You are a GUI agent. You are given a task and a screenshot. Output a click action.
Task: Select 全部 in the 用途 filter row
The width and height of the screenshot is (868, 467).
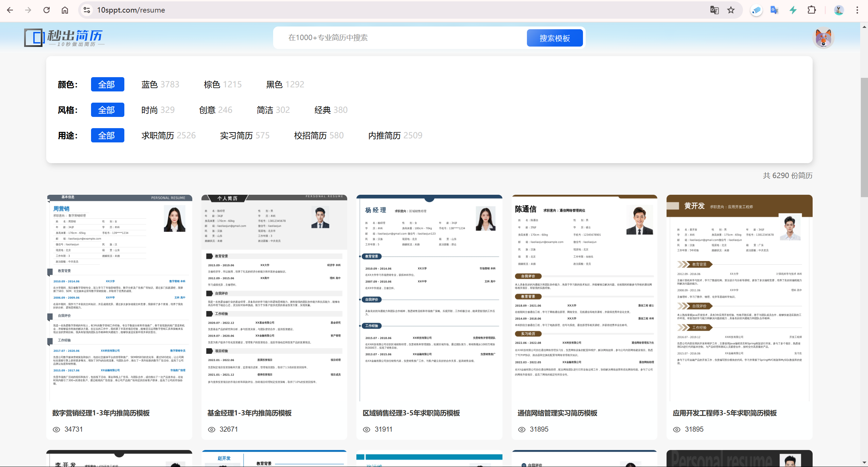coord(107,135)
